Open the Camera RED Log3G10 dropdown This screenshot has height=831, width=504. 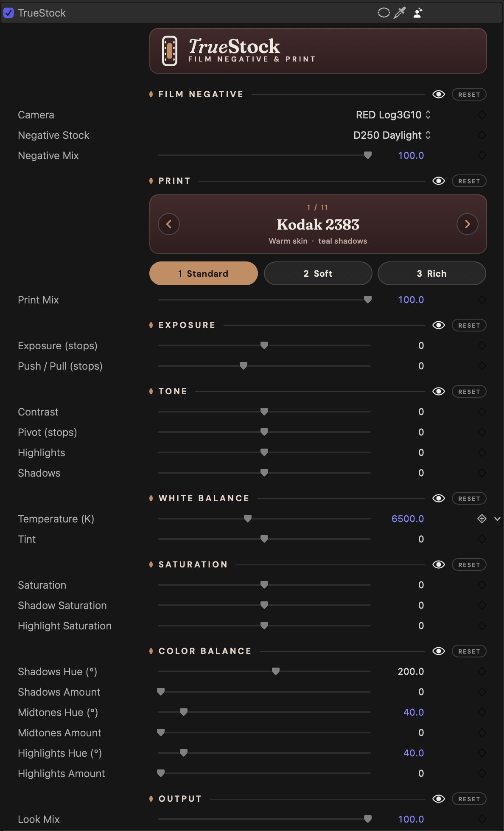393,115
